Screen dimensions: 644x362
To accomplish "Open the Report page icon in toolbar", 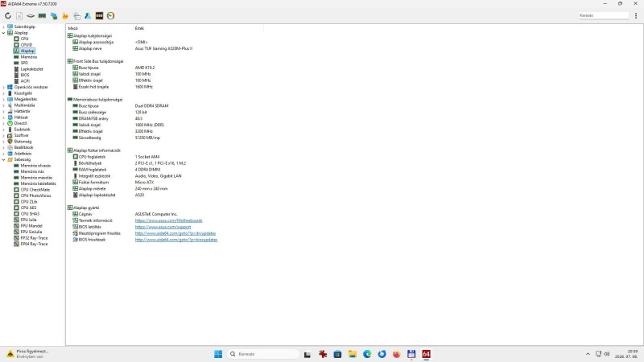I will coord(19,15).
